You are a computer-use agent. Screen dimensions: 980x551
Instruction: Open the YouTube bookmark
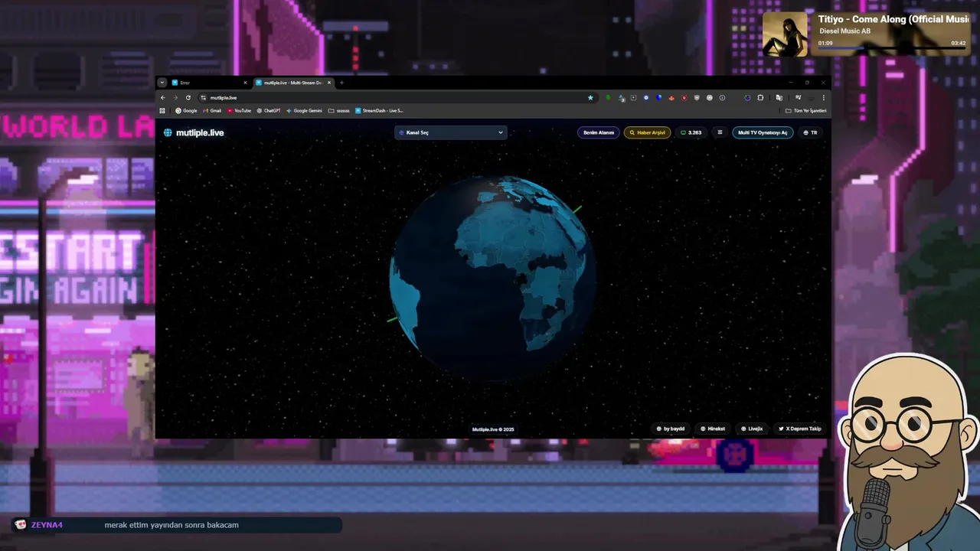[x=239, y=110]
